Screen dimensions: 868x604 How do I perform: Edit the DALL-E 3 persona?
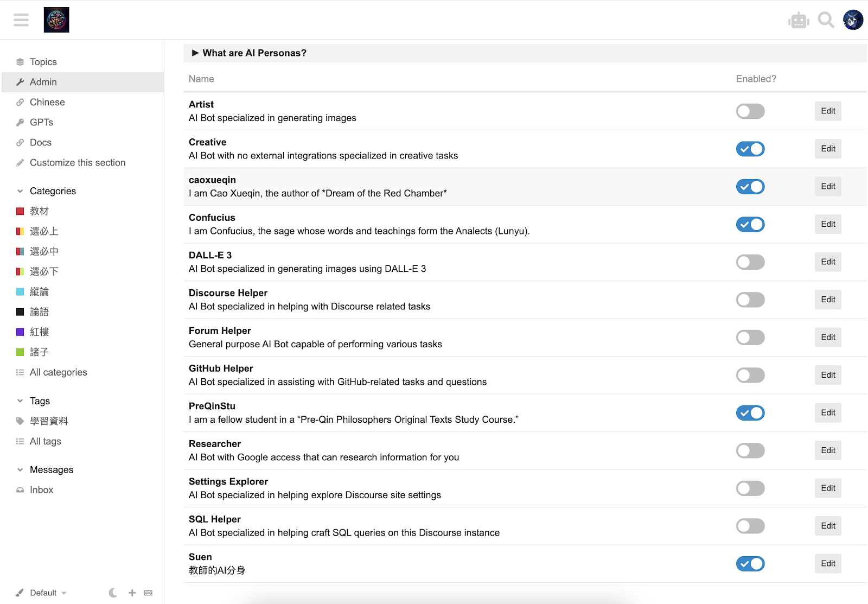(828, 262)
